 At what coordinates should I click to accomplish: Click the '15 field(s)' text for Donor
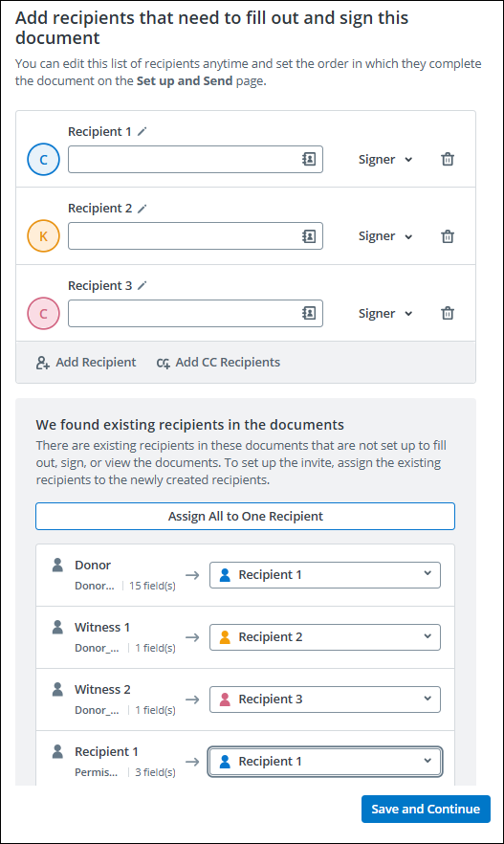coord(152,586)
